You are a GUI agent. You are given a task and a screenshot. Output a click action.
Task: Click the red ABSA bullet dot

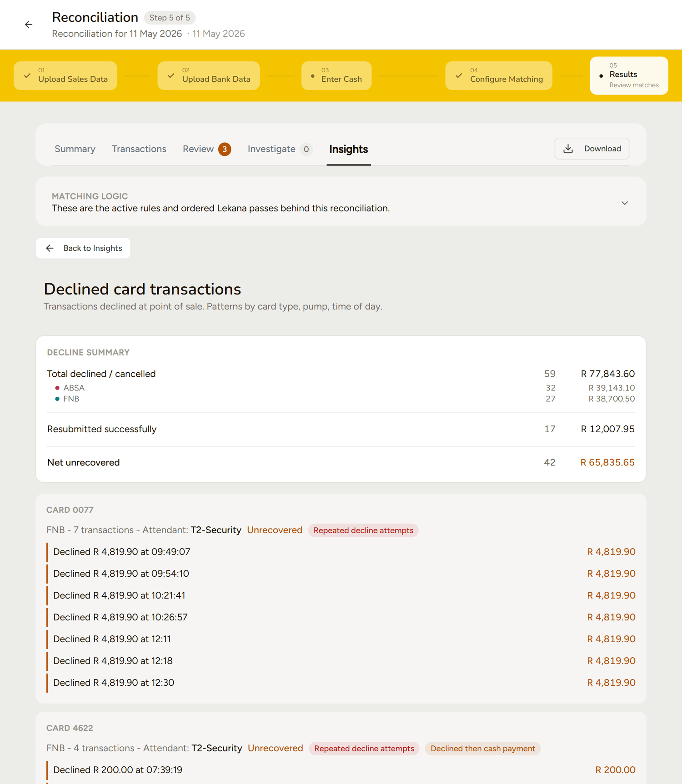(x=57, y=388)
